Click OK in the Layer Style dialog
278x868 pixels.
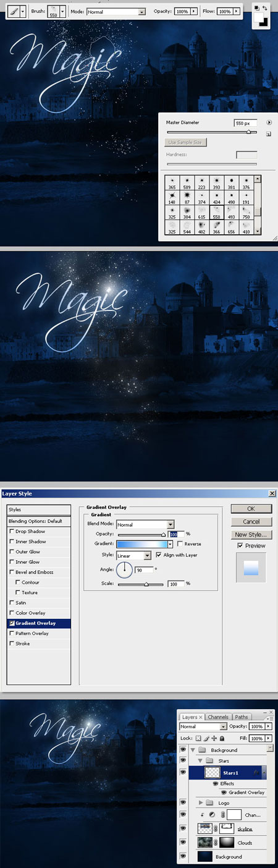click(251, 509)
